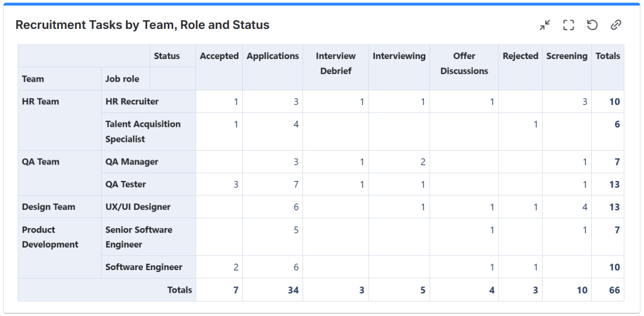The image size is (644, 316).
Task: Open the gadget in fullscreen view
Action: pyautogui.click(x=569, y=25)
